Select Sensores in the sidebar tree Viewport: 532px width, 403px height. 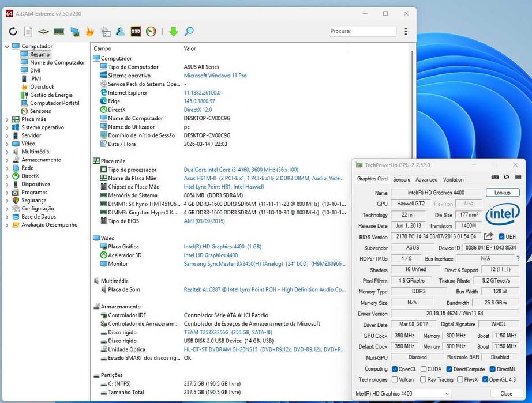coord(40,111)
